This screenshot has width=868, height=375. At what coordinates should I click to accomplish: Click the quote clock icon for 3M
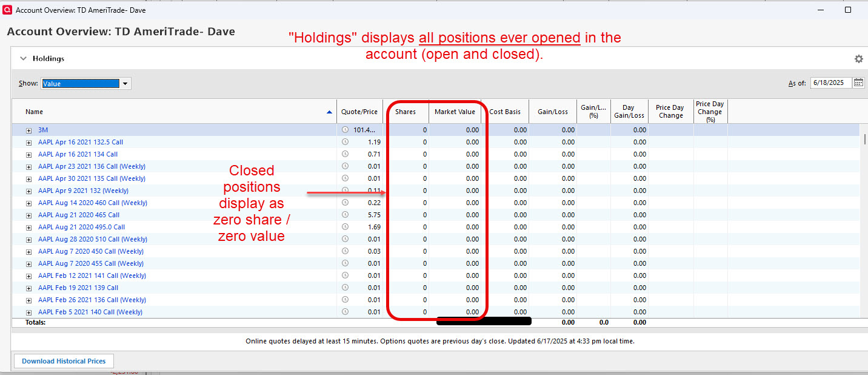(346, 130)
